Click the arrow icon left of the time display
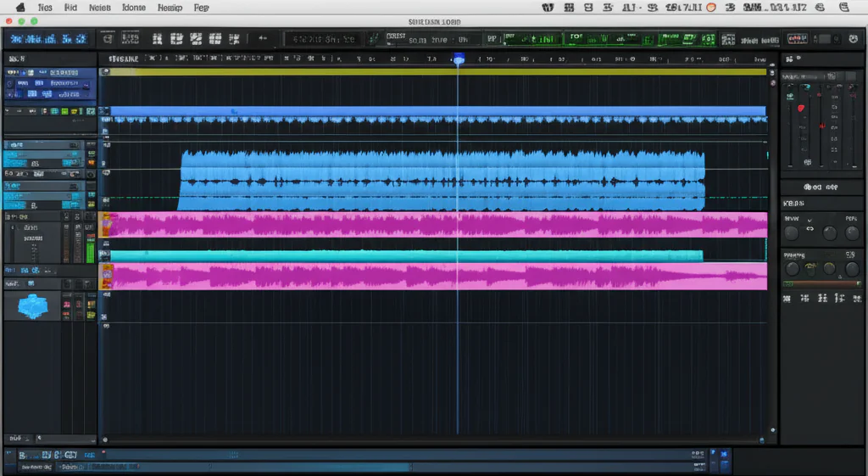Image resolution: width=868 pixels, height=476 pixels. point(263,38)
